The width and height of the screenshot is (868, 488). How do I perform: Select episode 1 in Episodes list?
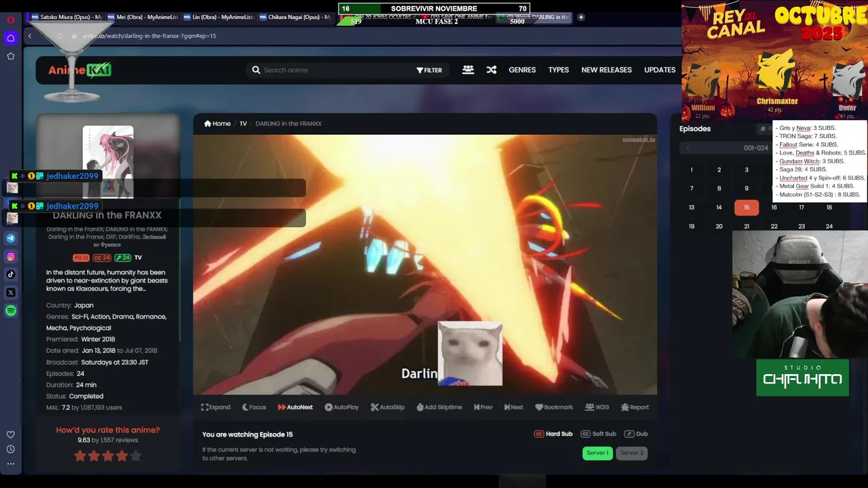tap(692, 170)
